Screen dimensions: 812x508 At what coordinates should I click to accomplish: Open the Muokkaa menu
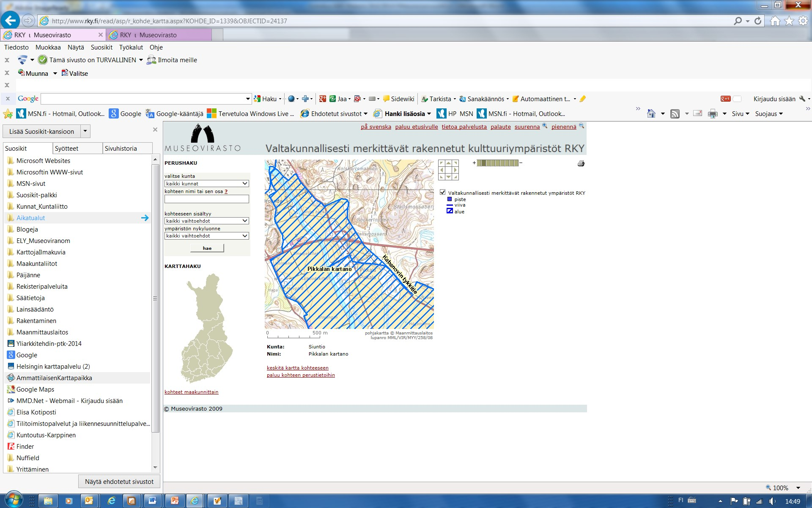tap(48, 47)
